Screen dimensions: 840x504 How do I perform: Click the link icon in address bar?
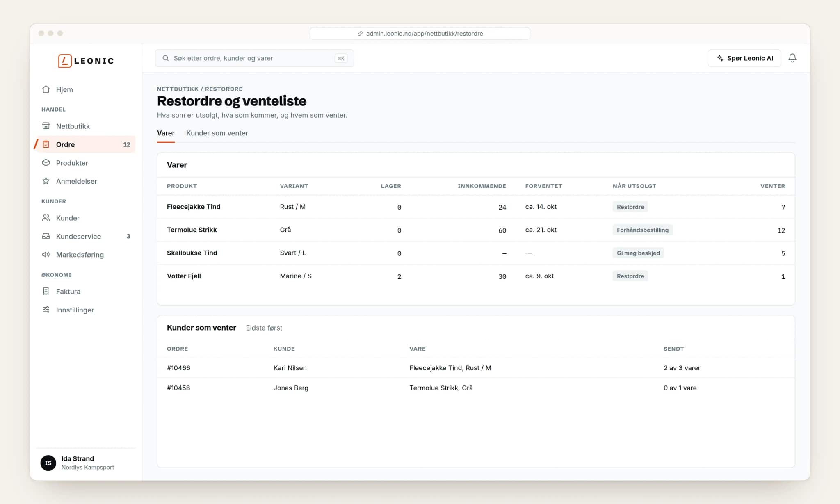[x=360, y=34]
